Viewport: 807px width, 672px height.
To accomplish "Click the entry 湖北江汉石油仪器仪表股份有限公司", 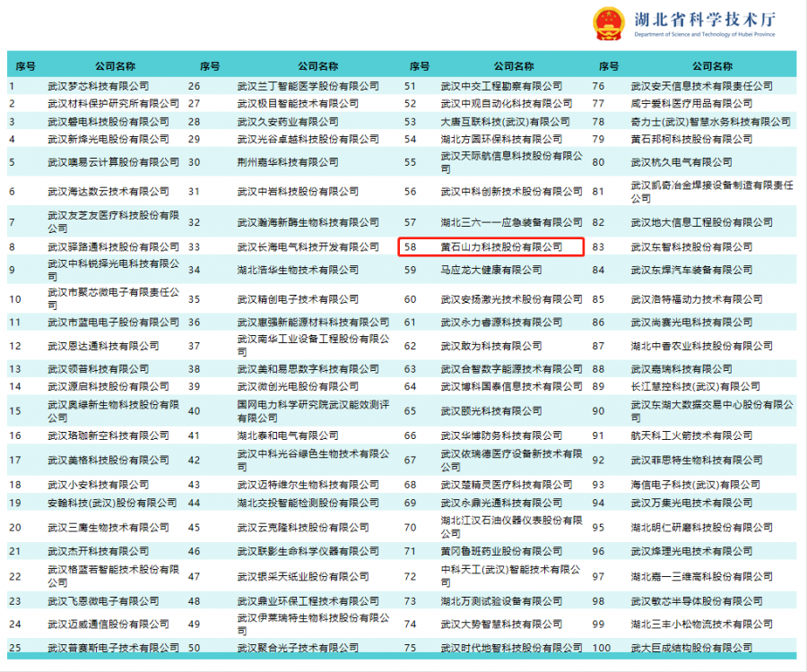I will pos(512,527).
